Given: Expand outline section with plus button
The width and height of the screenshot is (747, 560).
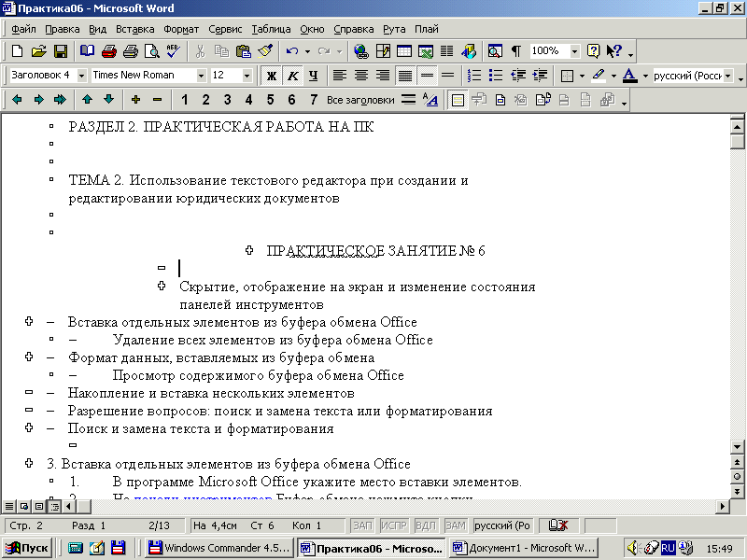Looking at the screenshot, I should 135,100.
